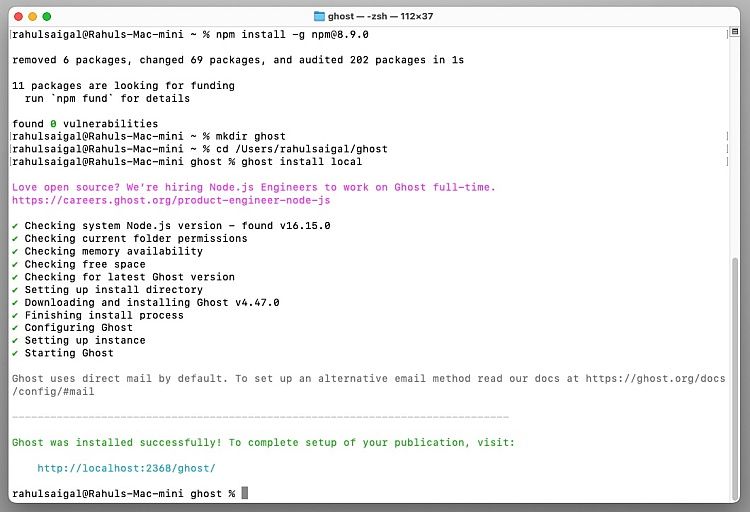
Task: Click the folder proxy icon in title bar
Action: 319,16
